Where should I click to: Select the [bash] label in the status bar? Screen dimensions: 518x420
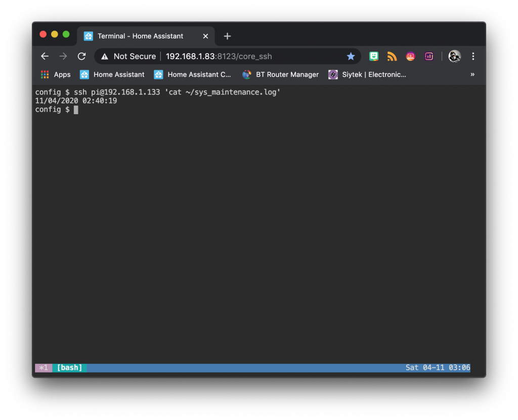click(69, 368)
